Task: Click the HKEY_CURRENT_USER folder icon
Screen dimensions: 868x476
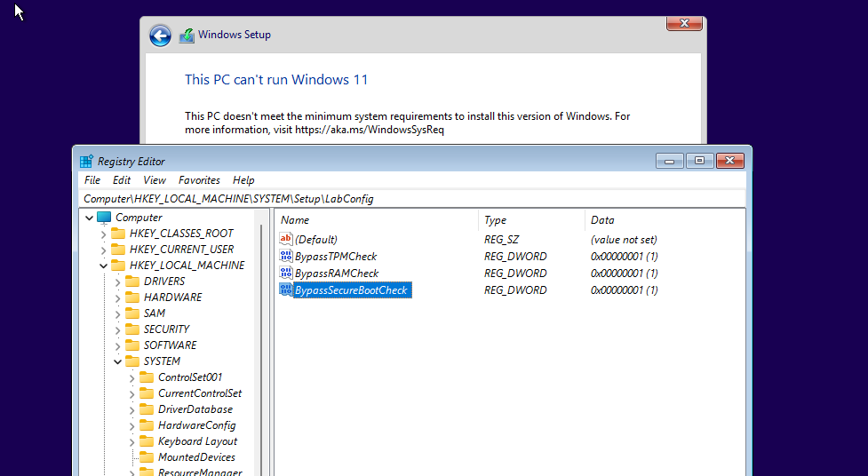Action: (118, 249)
